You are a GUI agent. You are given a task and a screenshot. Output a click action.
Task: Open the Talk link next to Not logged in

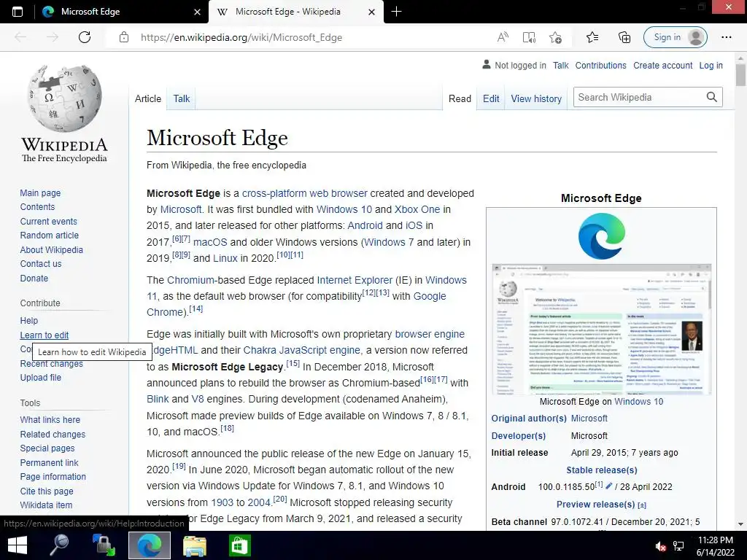click(x=561, y=65)
